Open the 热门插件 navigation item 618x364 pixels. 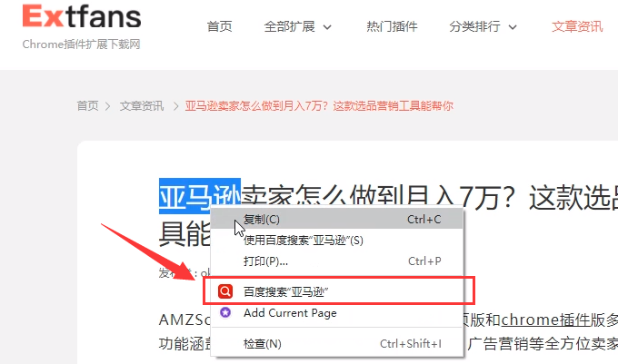click(392, 26)
